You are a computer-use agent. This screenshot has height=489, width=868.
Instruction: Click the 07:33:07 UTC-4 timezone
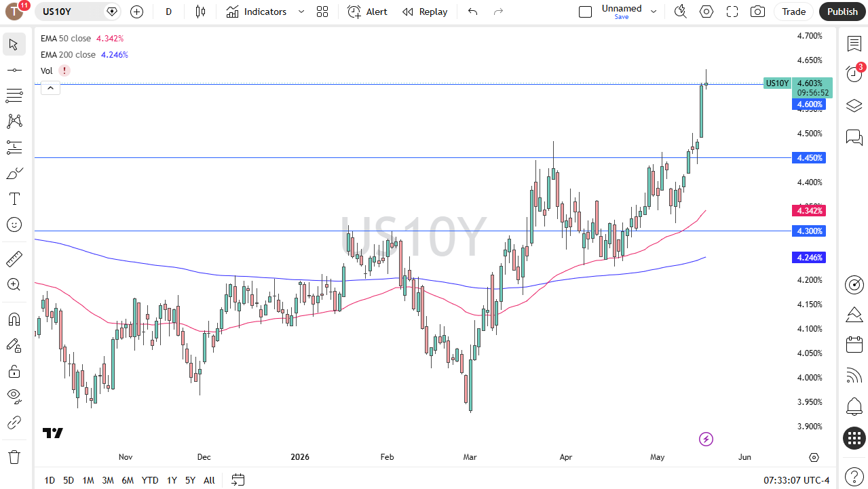[796, 480]
